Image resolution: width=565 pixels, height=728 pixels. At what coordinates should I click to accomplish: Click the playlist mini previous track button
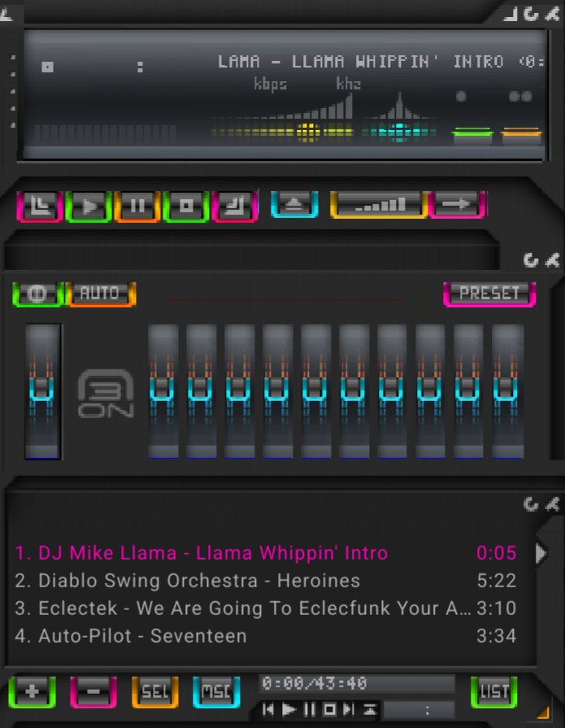[x=268, y=709]
